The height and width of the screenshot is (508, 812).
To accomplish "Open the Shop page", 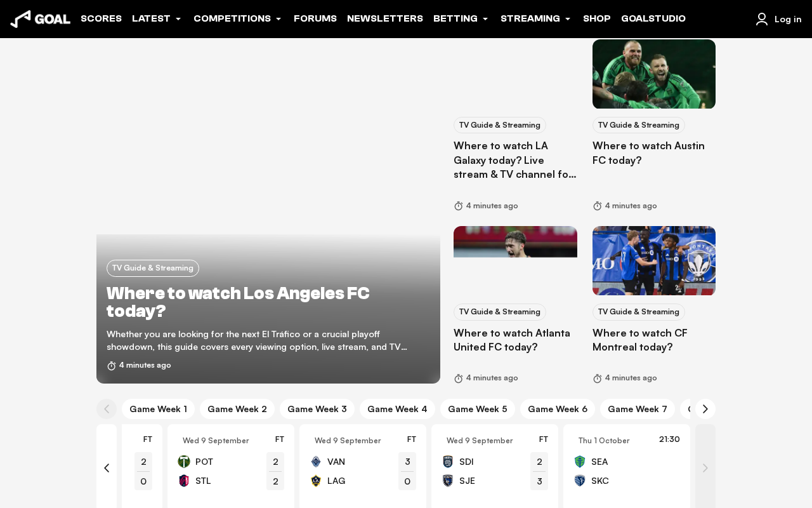I will tap(597, 18).
